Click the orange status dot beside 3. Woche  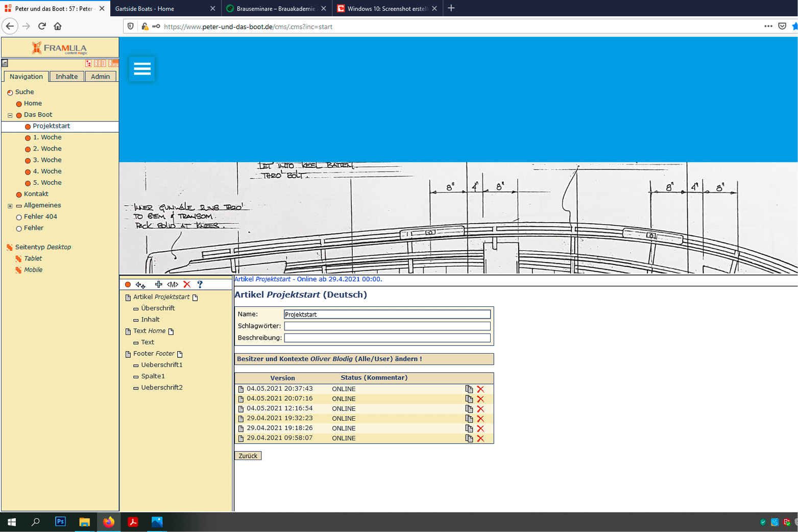tap(28, 161)
